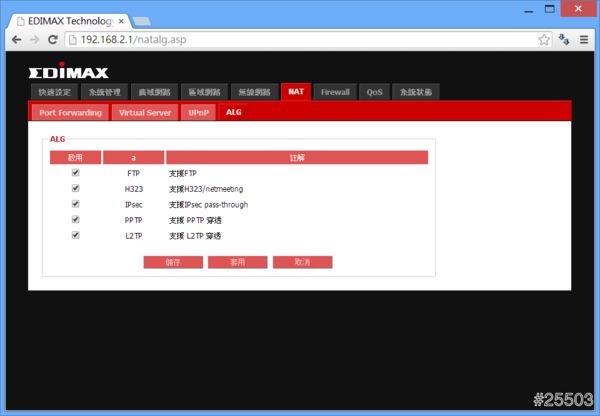Open the UPnP sub-tab
The image size is (600, 416).
pyautogui.click(x=198, y=113)
